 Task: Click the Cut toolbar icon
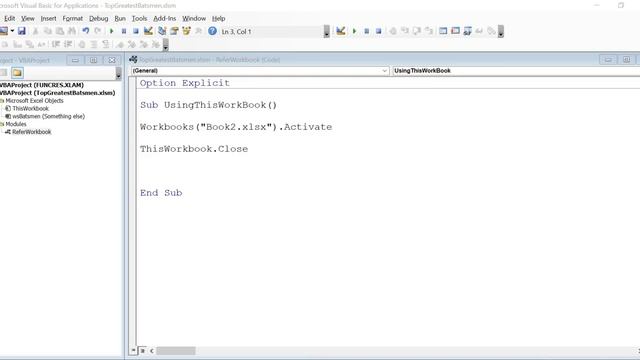click(x=36, y=31)
